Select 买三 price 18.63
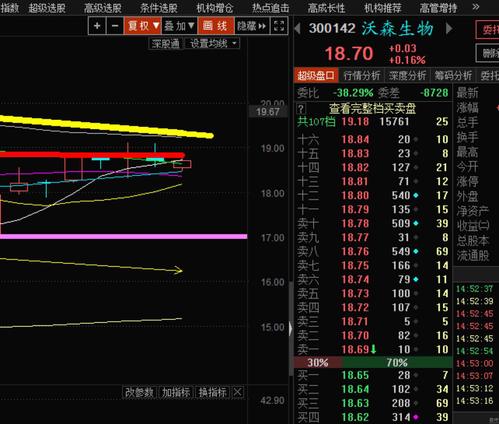 point(355,403)
